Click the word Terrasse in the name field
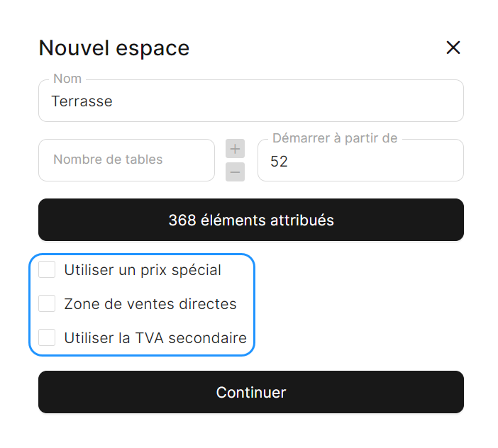 82,101
